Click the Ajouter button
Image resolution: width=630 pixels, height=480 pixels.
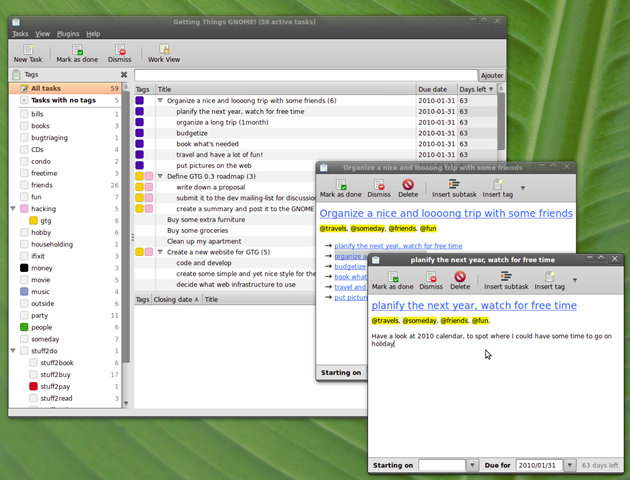pyautogui.click(x=492, y=75)
